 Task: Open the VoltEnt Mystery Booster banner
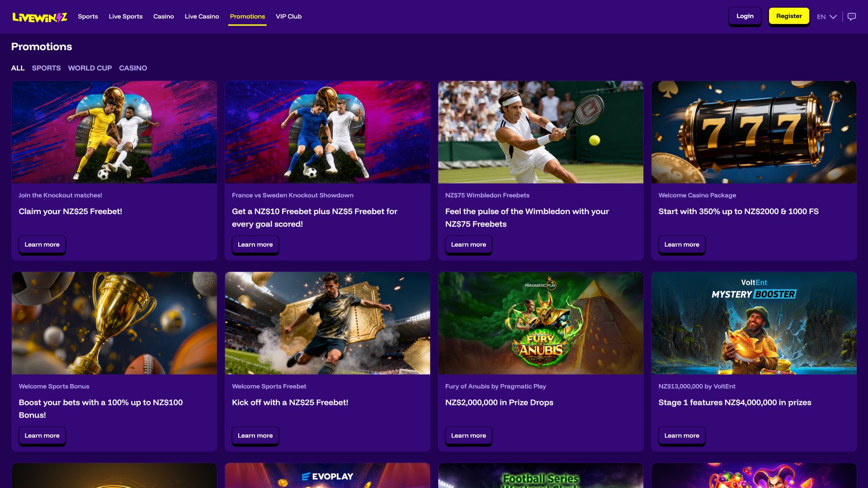(754, 323)
